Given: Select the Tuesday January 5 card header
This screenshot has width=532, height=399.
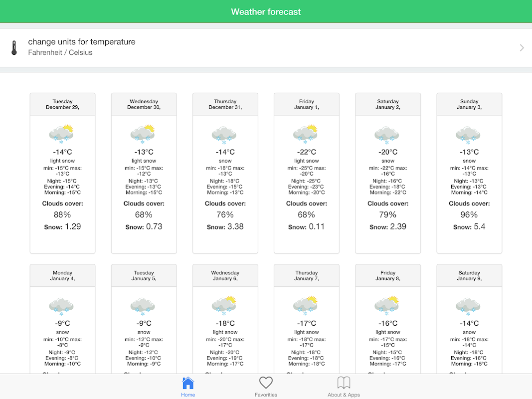Looking at the screenshot, I should (x=144, y=275).
